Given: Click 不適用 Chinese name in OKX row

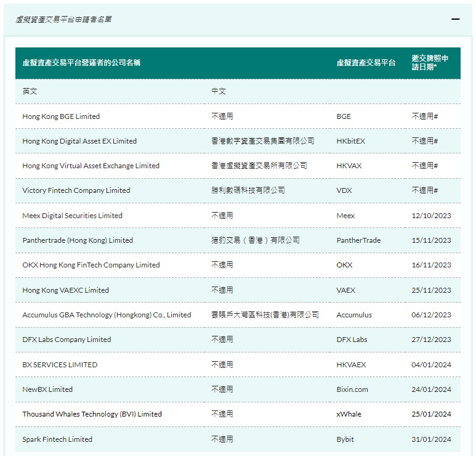Looking at the screenshot, I should (222, 264).
